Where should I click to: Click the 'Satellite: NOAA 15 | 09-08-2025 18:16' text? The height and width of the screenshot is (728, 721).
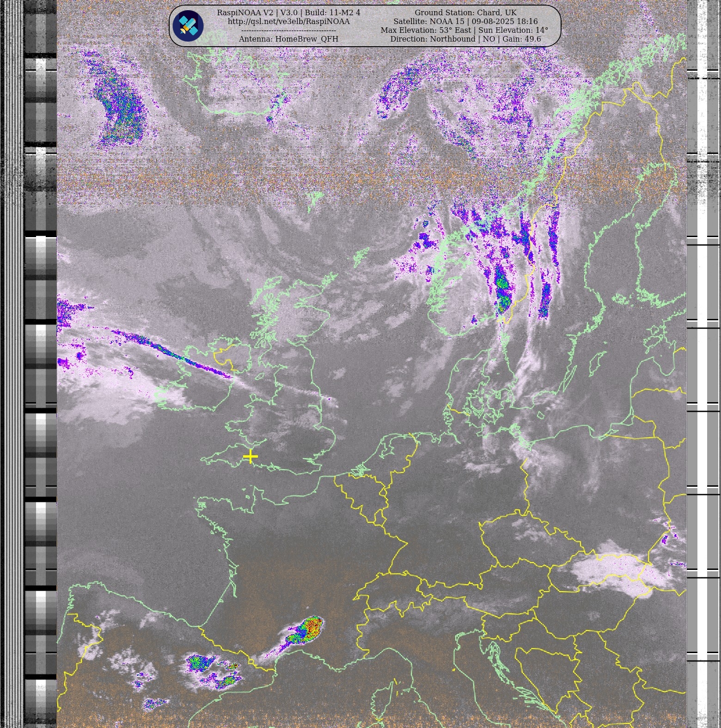pyautogui.click(x=465, y=21)
